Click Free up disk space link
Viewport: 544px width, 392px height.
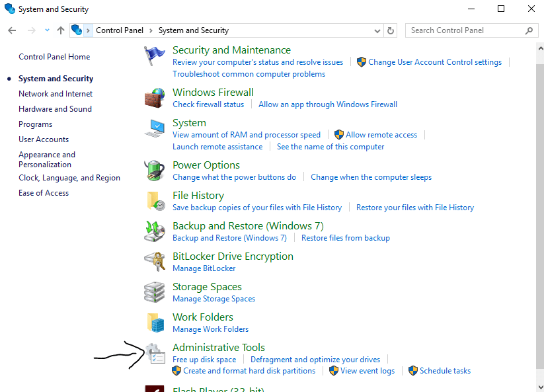coord(204,360)
